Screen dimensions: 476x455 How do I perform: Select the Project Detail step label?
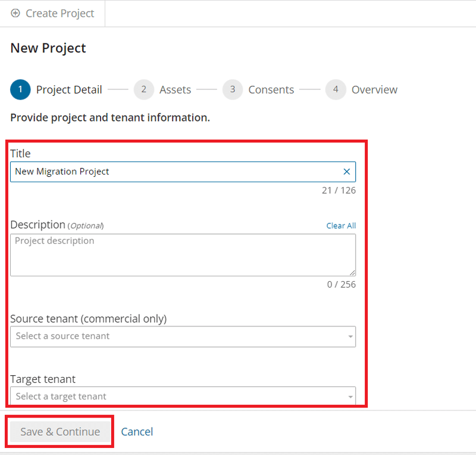pyautogui.click(x=69, y=90)
